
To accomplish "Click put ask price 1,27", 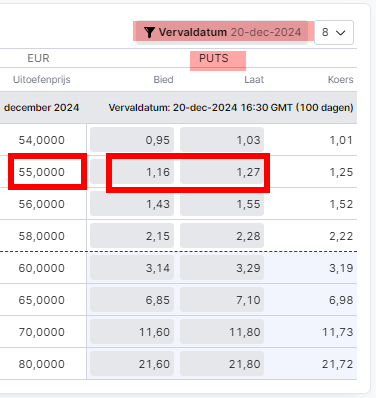I will point(222,172).
